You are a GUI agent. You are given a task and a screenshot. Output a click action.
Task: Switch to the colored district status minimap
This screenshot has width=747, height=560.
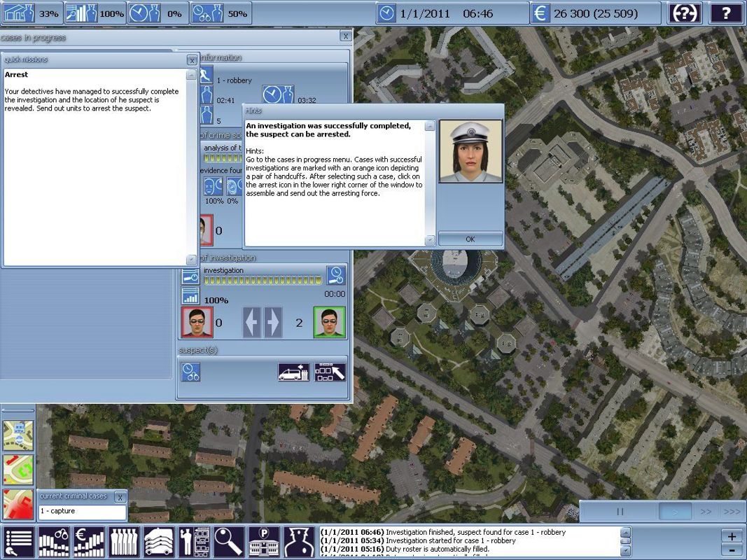pyautogui.click(x=18, y=469)
